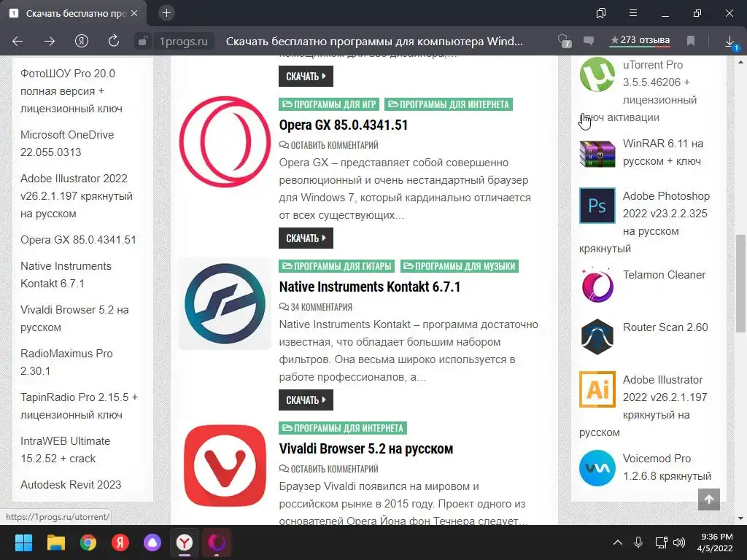Show hidden system tray icons

[x=618, y=542]
